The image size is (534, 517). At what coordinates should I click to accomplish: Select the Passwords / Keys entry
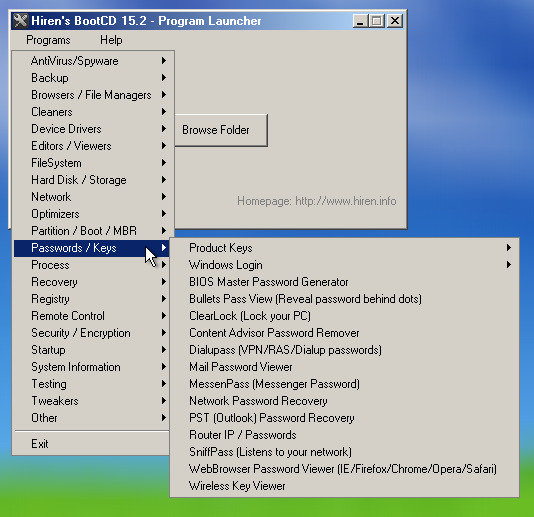point(91,248)
